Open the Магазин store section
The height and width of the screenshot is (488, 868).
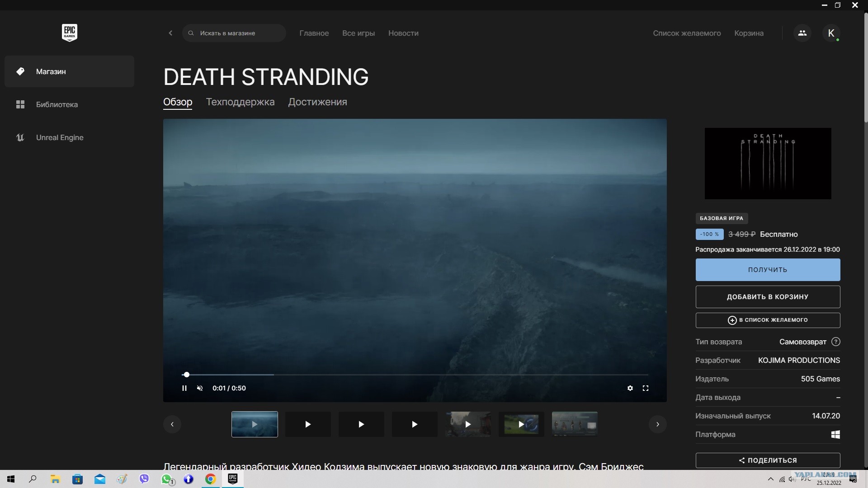point(69,71)
